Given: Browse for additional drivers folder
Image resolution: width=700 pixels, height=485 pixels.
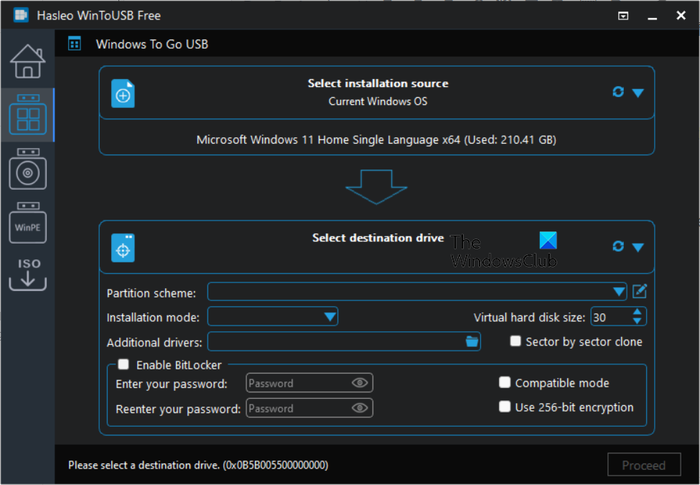Looking at the screenshot, I should coord(472,342).
